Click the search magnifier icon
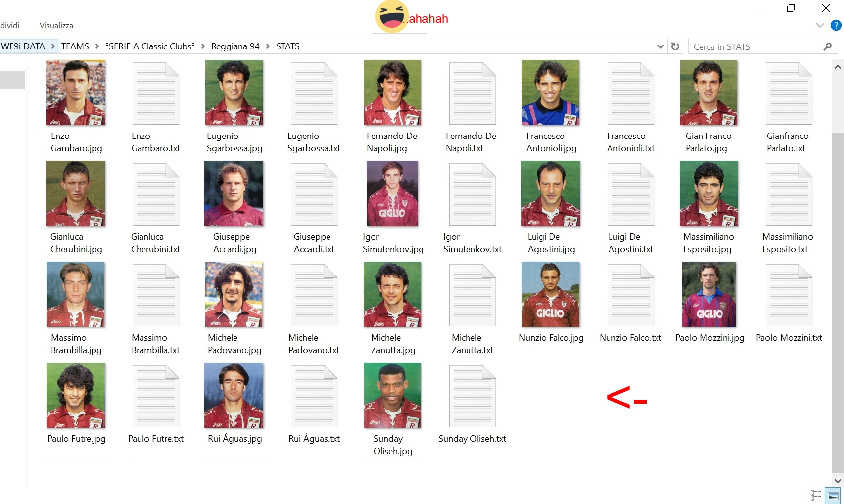844x504 pixels. tap(828, 46)
